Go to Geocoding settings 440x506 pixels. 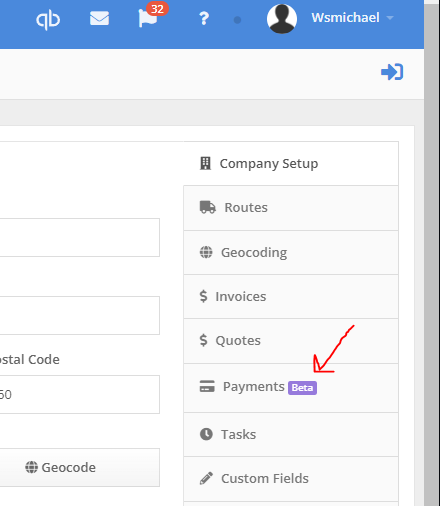click(291, 252)
